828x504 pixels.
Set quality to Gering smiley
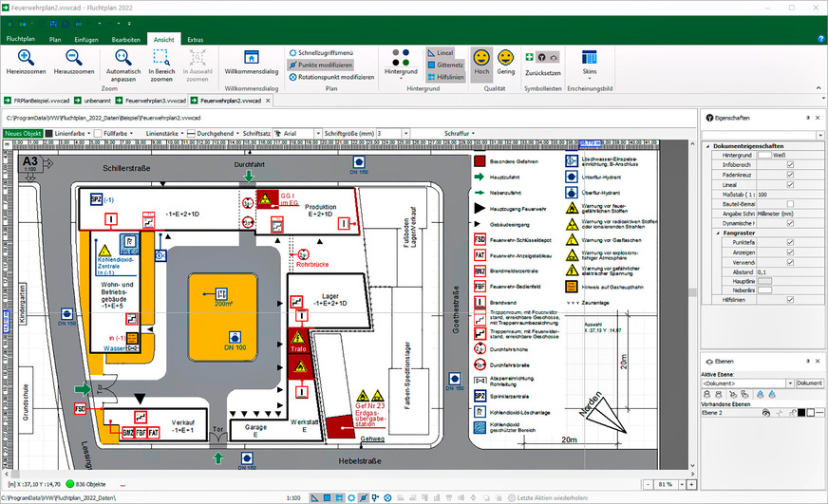(x=506, y=57)
